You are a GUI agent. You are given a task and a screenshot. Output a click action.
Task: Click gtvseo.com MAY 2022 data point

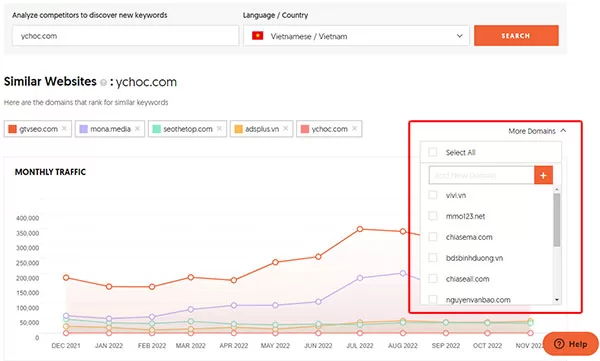click(x=276, y=262)
